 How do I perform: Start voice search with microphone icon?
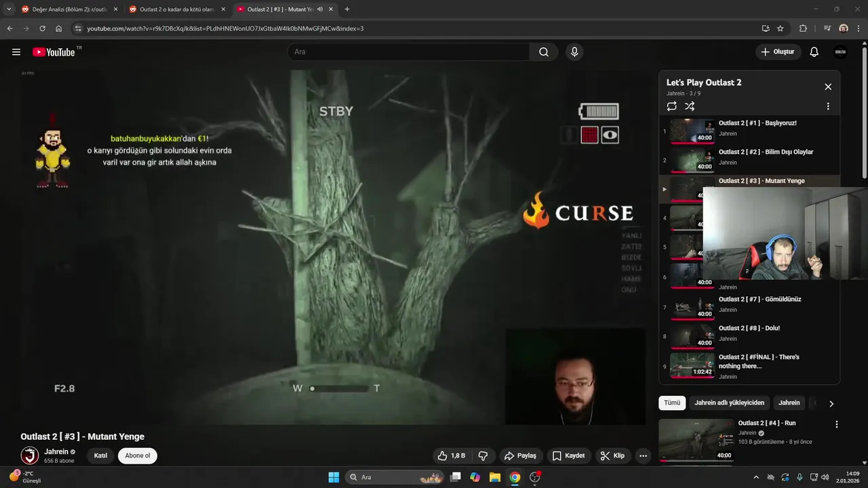574,52
